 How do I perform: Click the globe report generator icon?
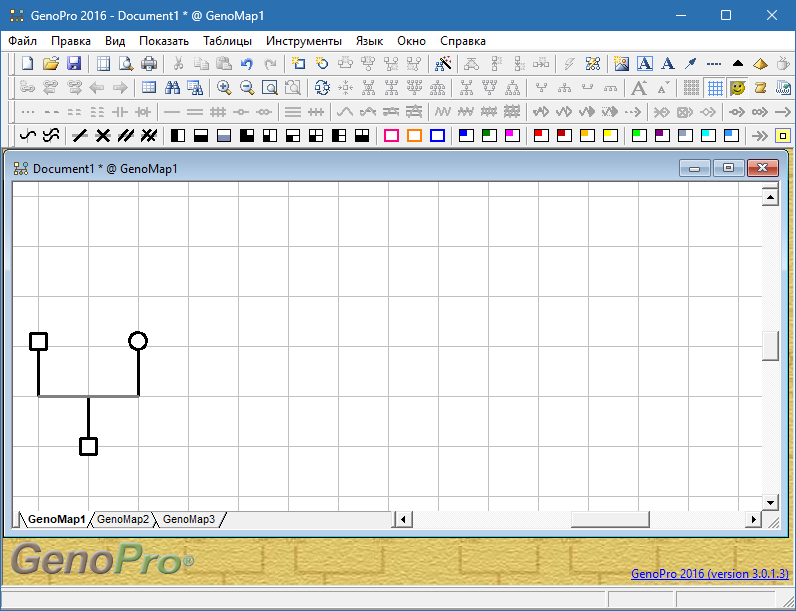pos(784,88)
